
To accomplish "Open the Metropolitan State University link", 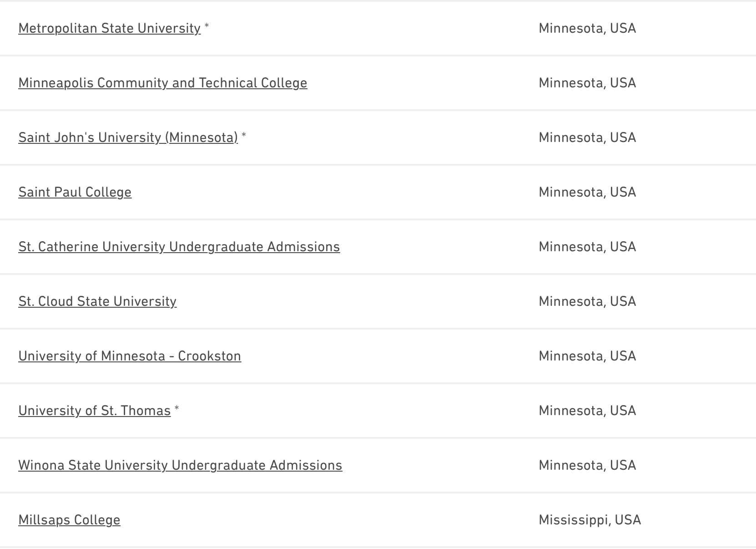I will (109, 28).
